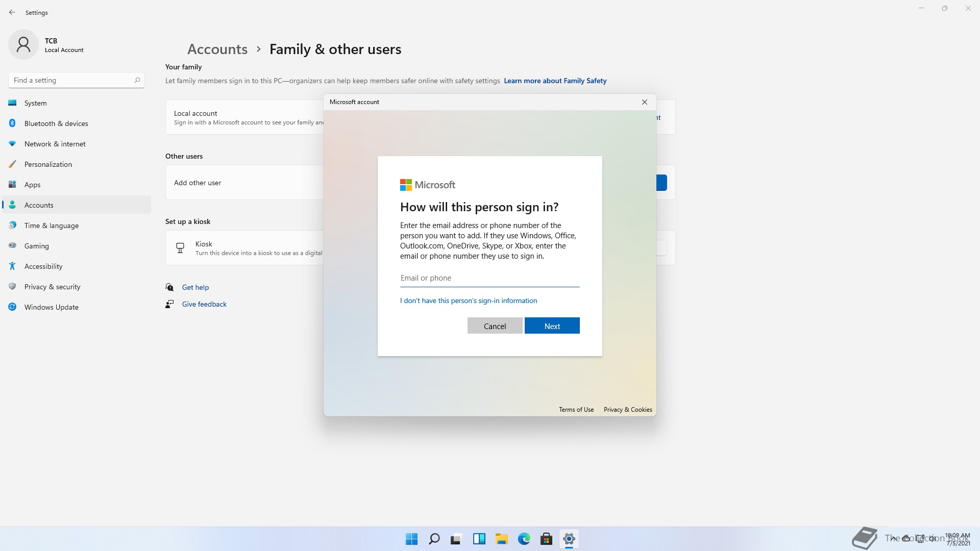Open Task View in taskbar

[456, 539]
